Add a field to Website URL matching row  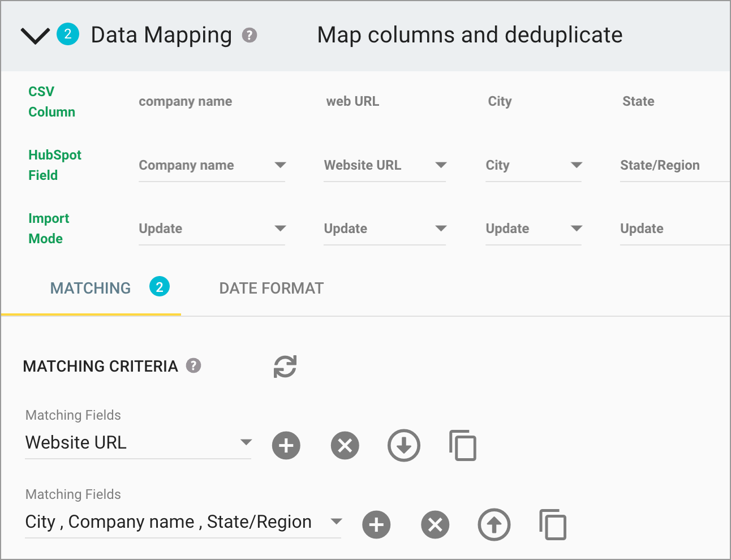(x=286, y=446)
